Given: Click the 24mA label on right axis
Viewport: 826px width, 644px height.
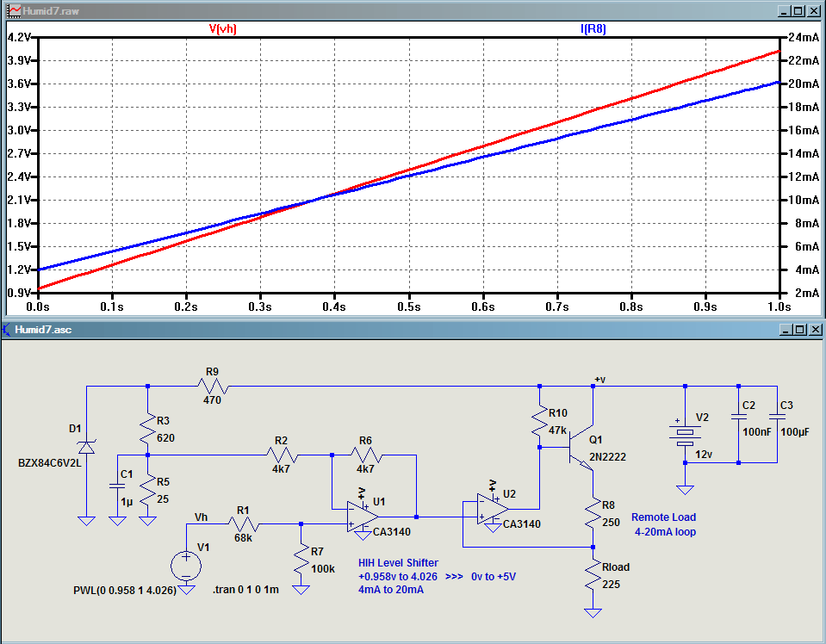Looking at the screenshot, I should tap(804, 37).
